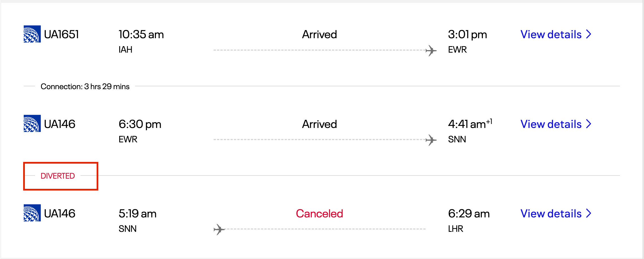Select the UA1651 flight number
The height and width of the screenshot is (259, 644).
[61, 35]
